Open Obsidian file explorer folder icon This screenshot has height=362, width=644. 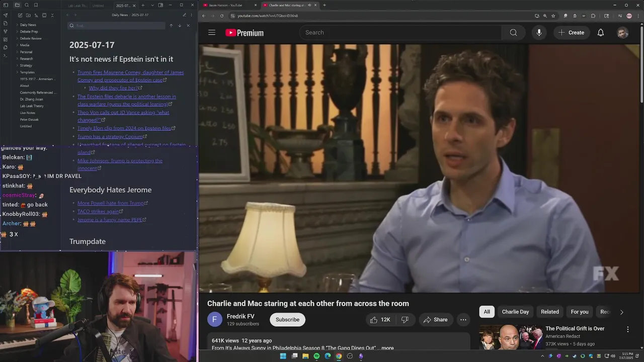click(17, 5)
